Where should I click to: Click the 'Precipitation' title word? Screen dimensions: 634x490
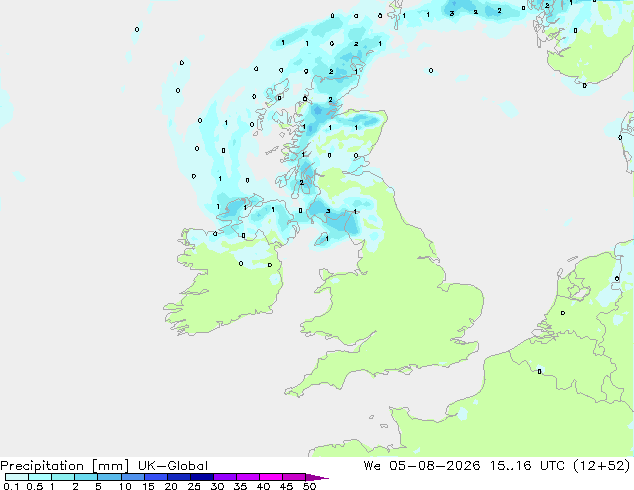coord(42,466)
